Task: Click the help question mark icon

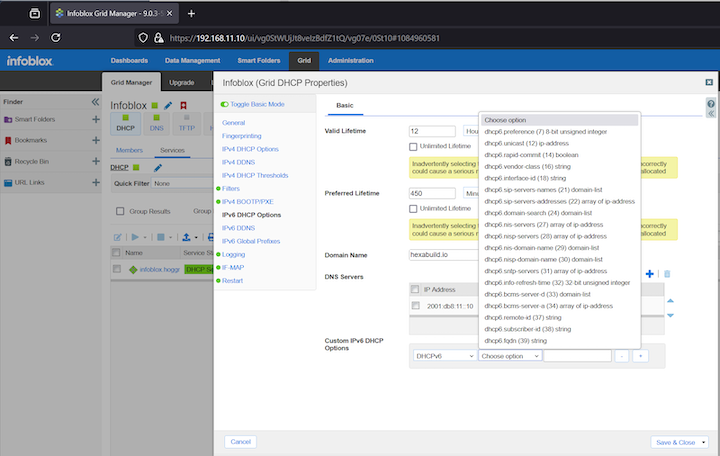Action: click(711, 104)
